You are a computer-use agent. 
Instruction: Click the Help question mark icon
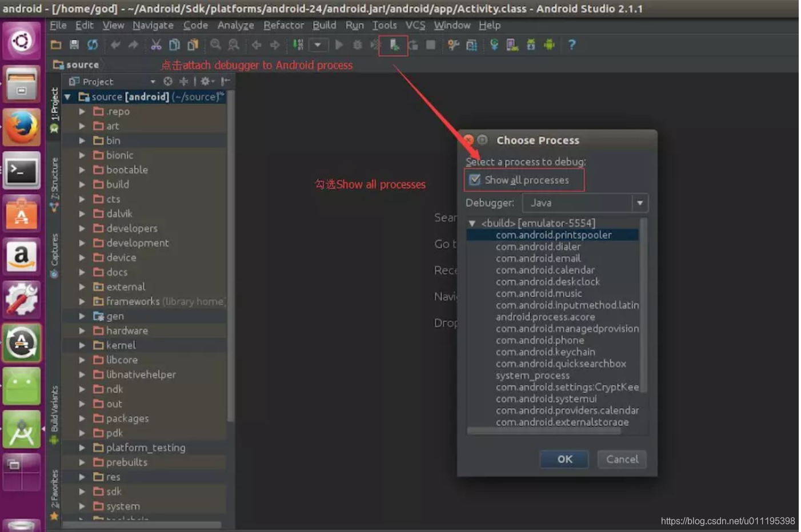[x=572, y=45]
